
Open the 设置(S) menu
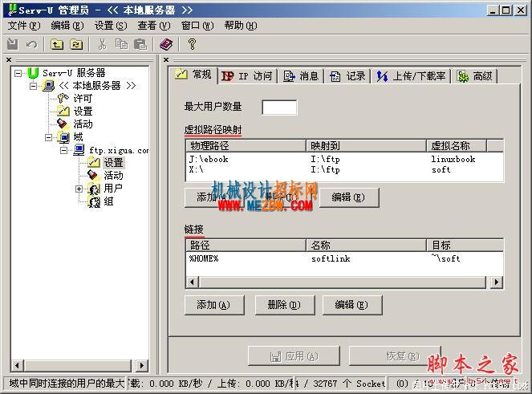coord(111,26)
